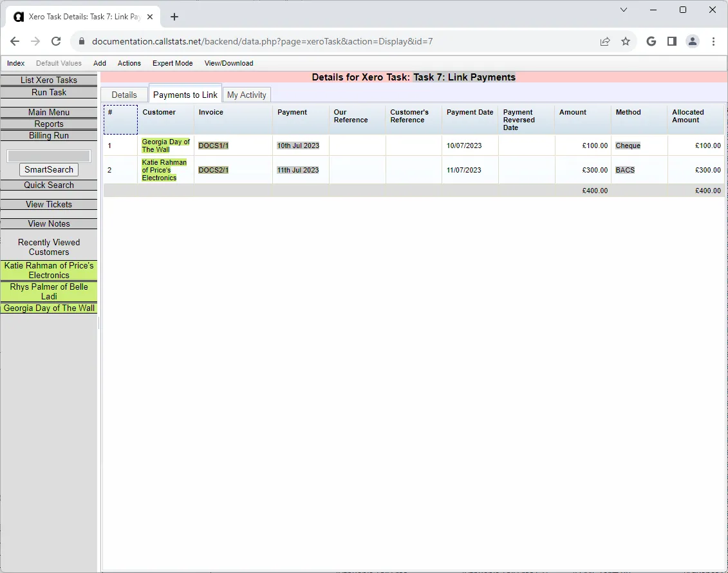Click the Task 7: Link Payments title link
The width and height of the screenshot is (728, 573).
point(464,77)
